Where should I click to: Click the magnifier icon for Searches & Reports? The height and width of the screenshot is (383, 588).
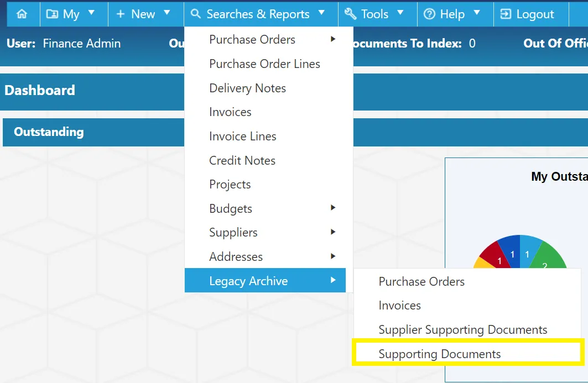pos(195,14)
